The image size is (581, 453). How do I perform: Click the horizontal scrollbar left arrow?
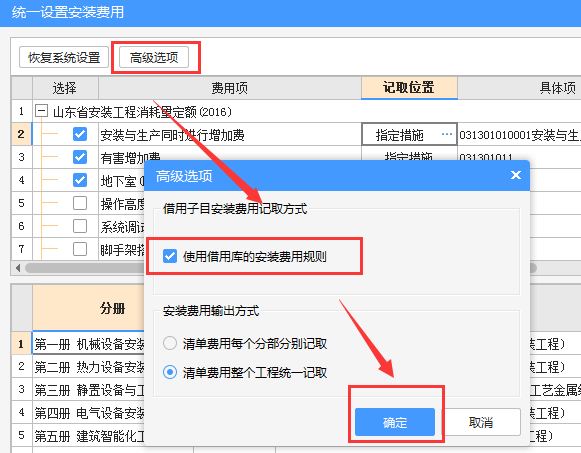pyautogui.click(x=18, y=268)
